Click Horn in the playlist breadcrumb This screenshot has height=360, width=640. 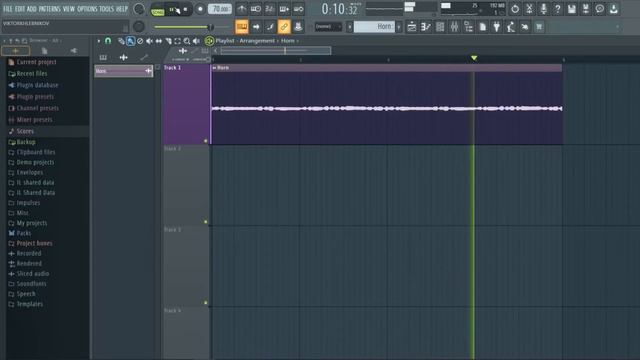pyautogui.click(x=287, y=41)
